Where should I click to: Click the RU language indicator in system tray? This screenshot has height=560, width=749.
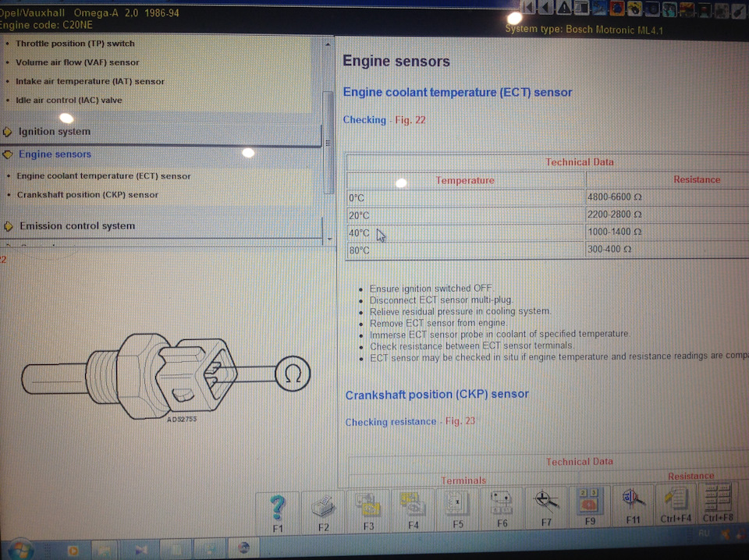pos(704,533)
